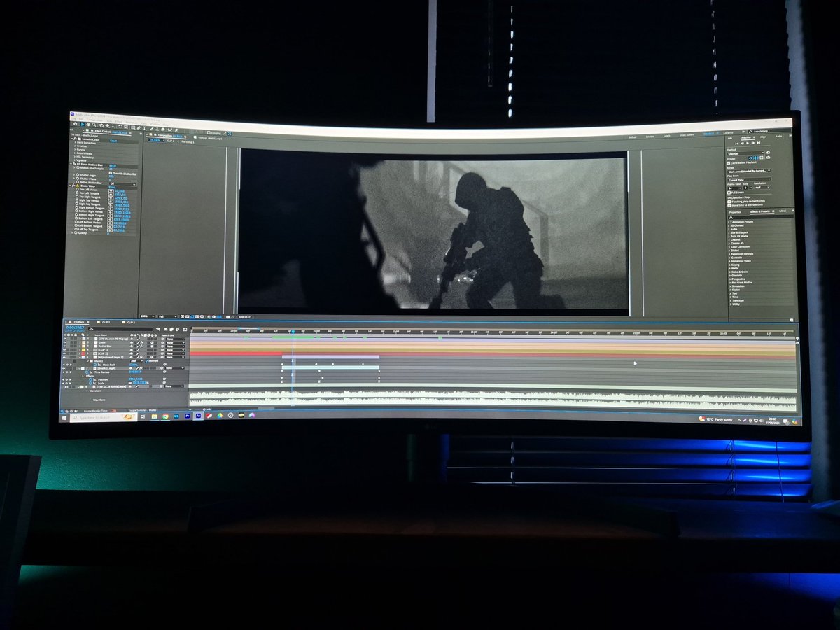840x630 pixels.
Task: Enable the Full Screen checkbox
Action: [729, 192]
